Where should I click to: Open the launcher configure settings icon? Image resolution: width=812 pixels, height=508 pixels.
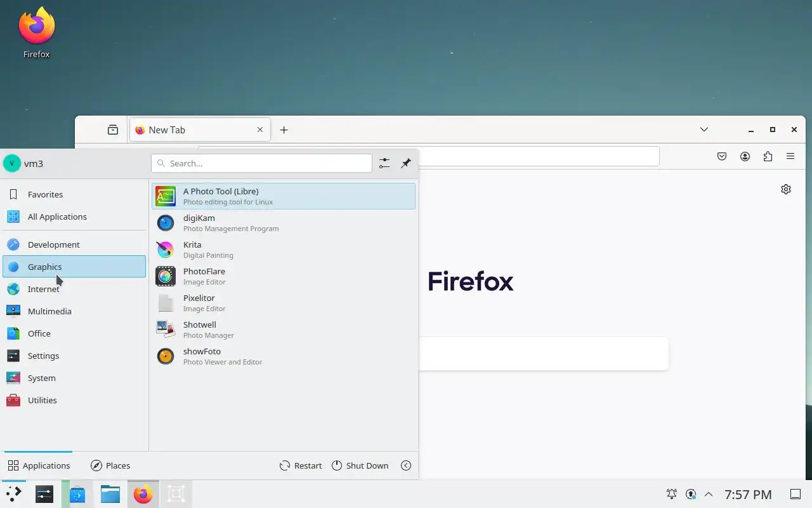click(384, 163)
